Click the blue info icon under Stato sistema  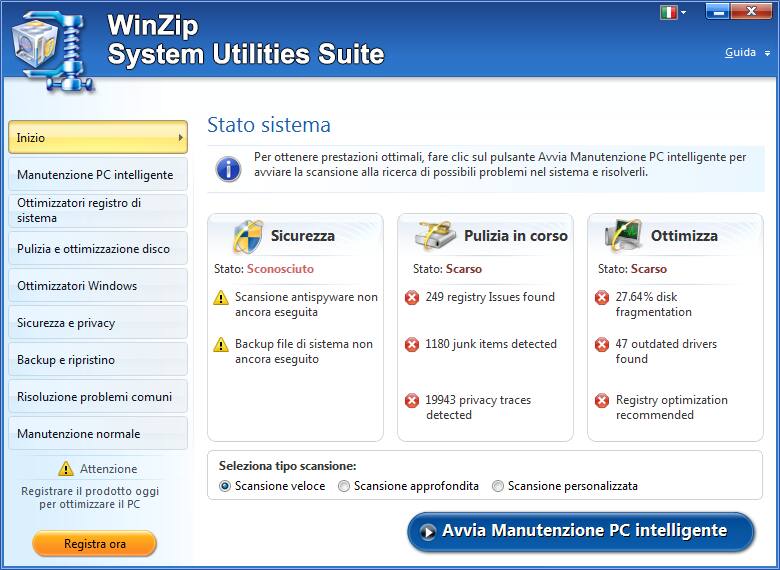[x=228, y=166]
